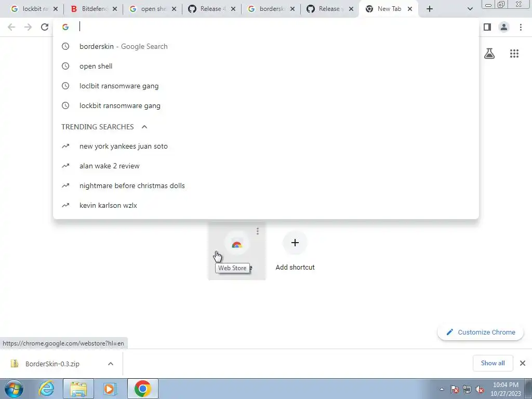Open Windows Media Player from the taskbar
The height and width of the screenshot is (399, 532).
tap(110, 389)
